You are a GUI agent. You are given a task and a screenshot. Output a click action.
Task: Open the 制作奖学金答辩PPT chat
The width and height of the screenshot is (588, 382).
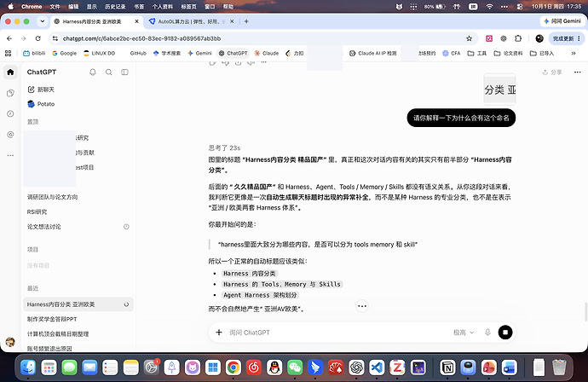[52, 319]
